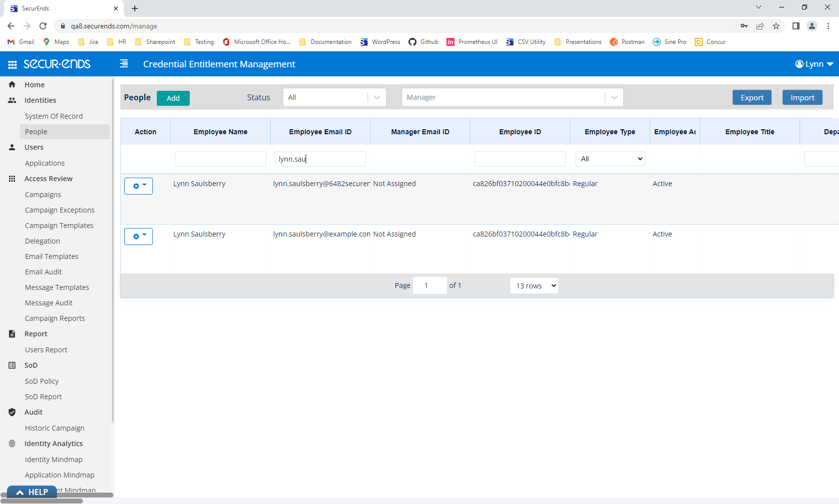Click the Export button
This screenshot has width=839, height=504.
pos(752,97)
